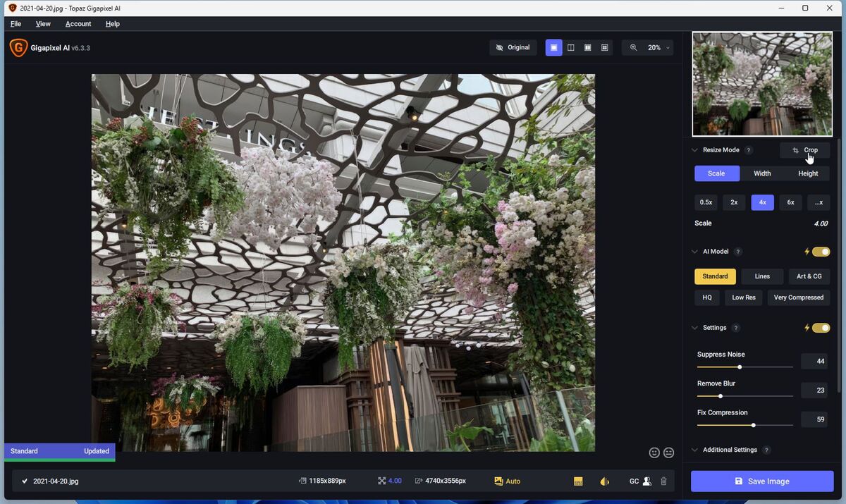Select the Scale resize mode tab

coord(717,173)
